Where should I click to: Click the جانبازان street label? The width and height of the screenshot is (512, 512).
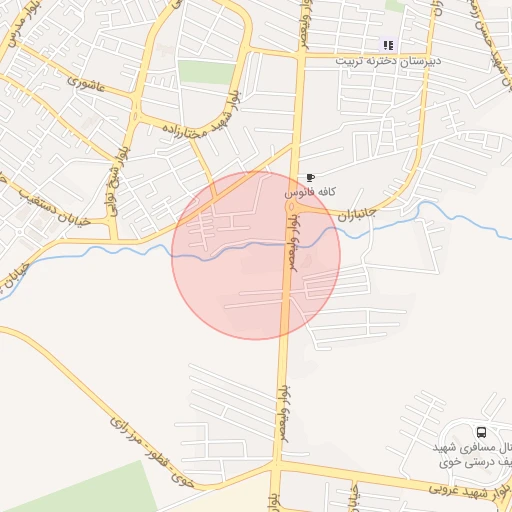tap(357, 215)
